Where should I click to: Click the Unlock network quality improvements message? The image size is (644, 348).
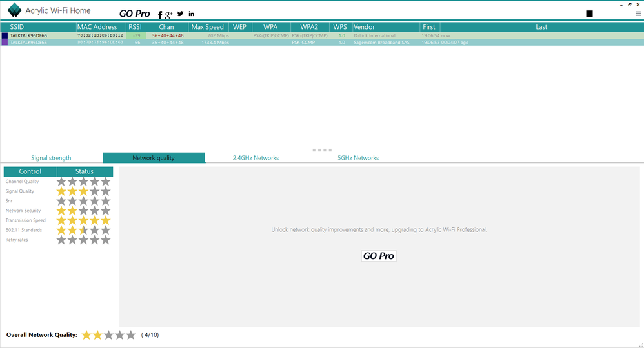click(379, 230)
